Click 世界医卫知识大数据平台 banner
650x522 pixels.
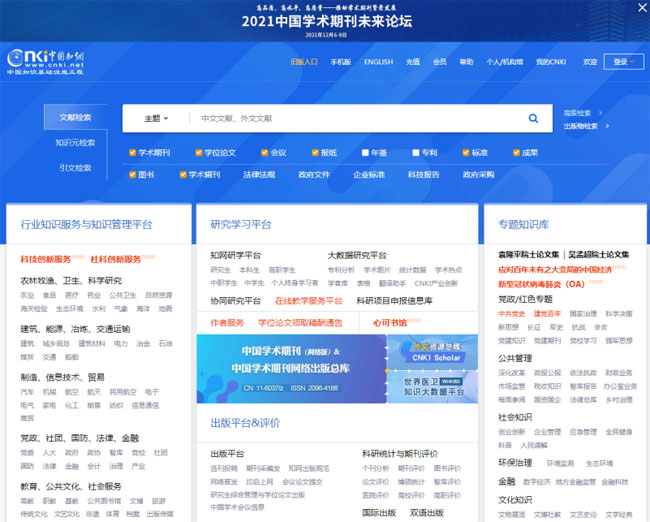[x=432, y=386]
